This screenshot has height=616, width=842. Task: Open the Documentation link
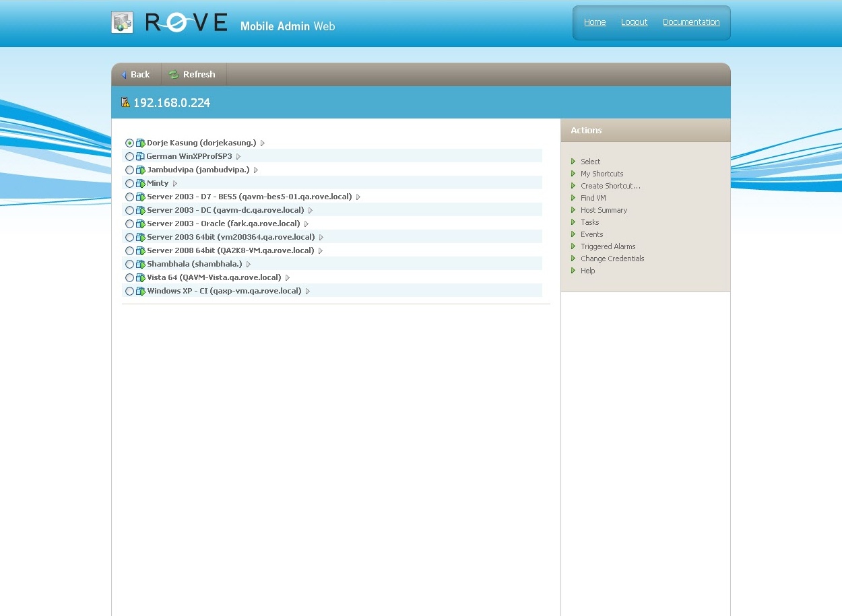pos(691,22)
